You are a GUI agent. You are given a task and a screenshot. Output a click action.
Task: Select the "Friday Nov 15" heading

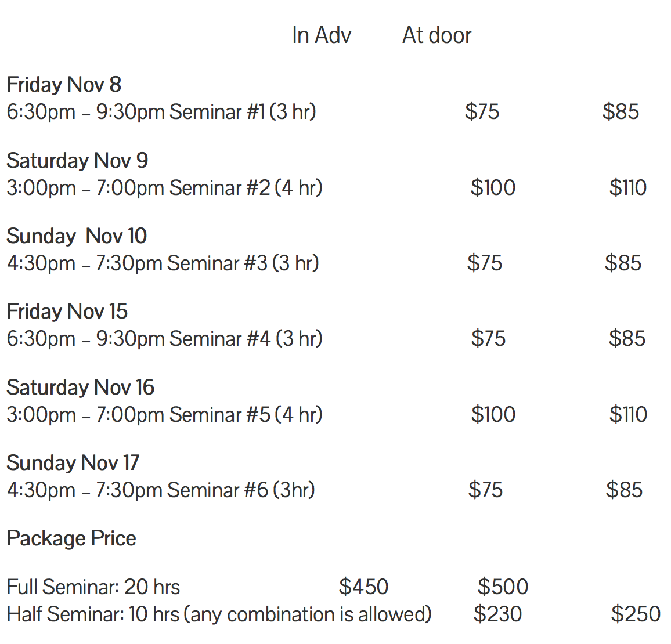pyautogui.click(x=67, y=312)
